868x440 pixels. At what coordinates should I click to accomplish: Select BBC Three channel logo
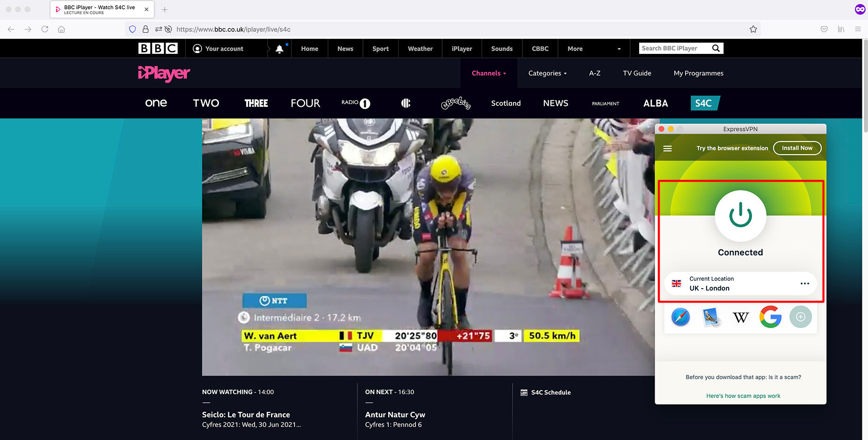256,103
